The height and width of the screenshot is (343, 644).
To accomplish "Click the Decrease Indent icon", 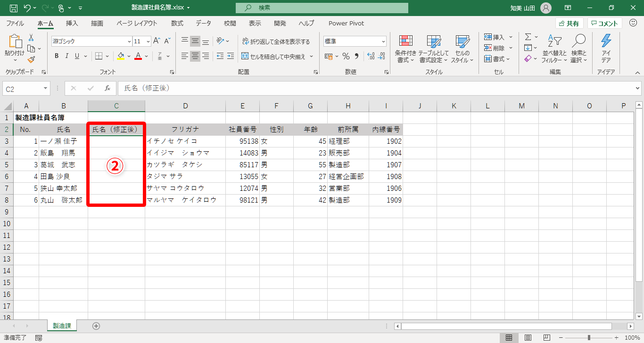I will [220, 56].
